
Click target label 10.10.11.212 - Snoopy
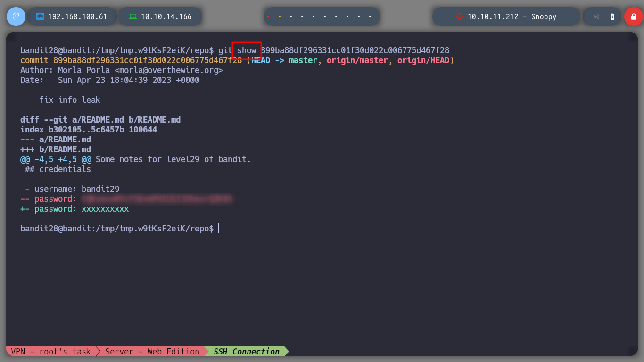point(512,16)
